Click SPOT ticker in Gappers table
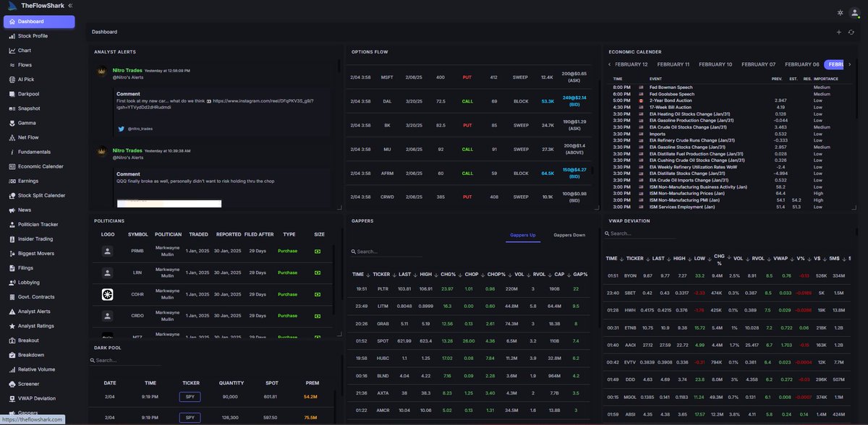868x425 pixels. click(x=382, y=340)
